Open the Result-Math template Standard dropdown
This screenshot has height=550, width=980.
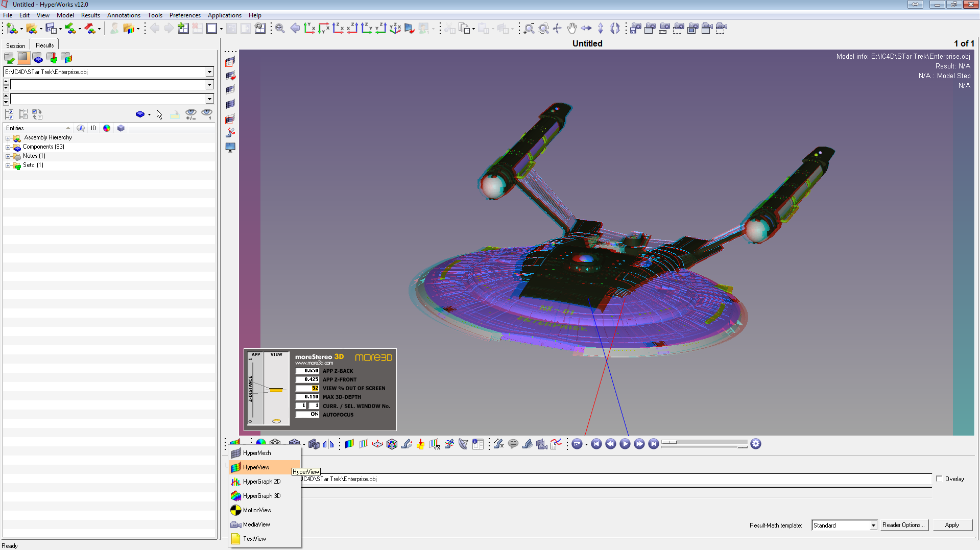(873, 525)
